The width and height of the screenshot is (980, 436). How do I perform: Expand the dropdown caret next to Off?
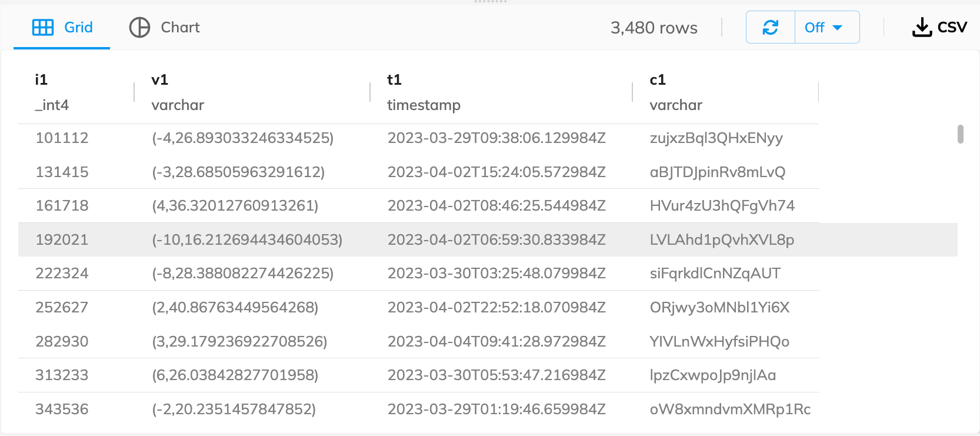pos(838,28)
